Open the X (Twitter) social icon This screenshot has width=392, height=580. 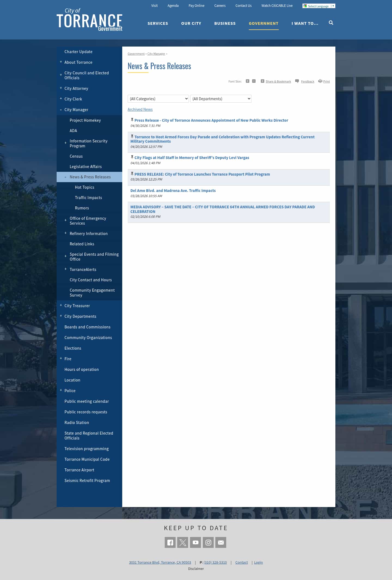[x=183, y=542]
